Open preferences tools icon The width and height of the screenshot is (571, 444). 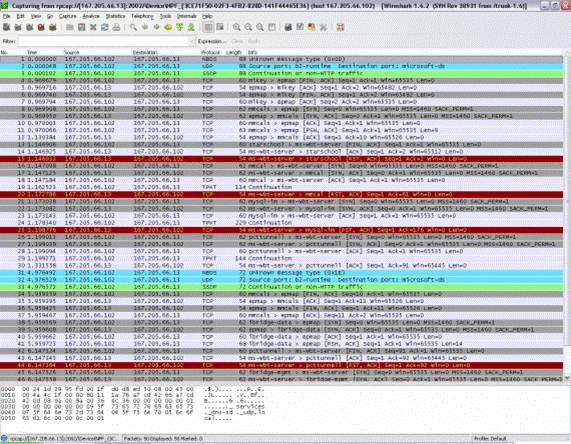click(323, 27)
